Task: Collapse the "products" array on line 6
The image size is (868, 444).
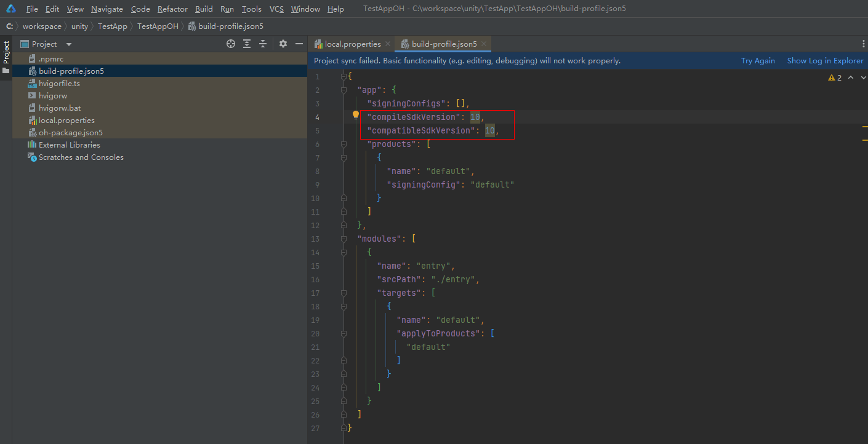Action: 344,144
